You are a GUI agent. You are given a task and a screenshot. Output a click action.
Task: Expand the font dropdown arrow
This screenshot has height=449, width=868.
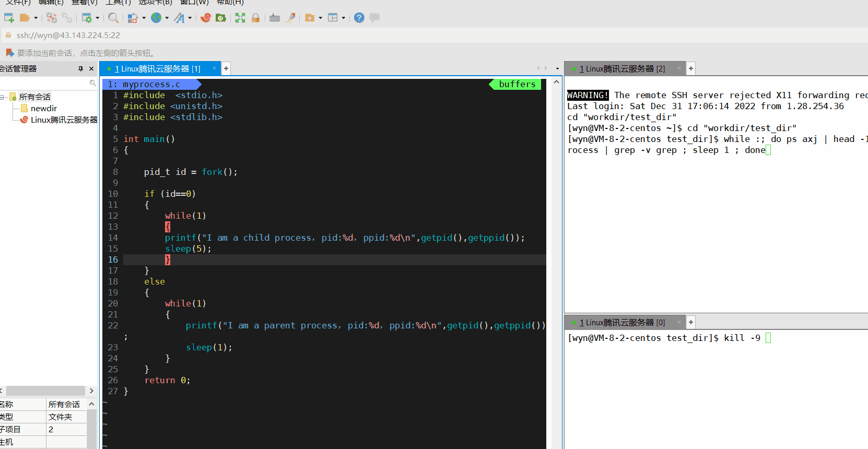coord(190,18)
